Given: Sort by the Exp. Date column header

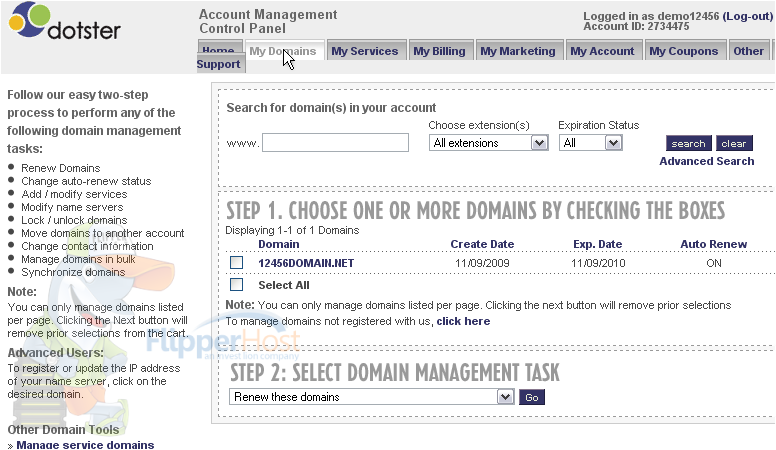Looking at the screenshot, I should click(598, 244).
